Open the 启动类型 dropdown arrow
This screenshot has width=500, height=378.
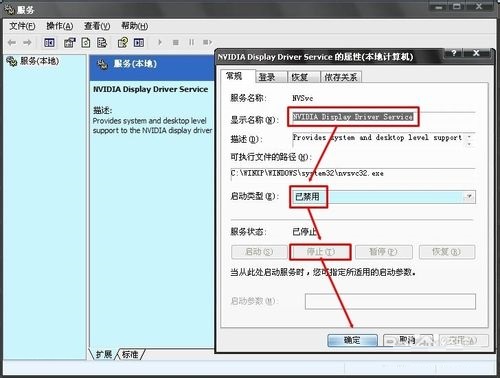tap(469, 197)
